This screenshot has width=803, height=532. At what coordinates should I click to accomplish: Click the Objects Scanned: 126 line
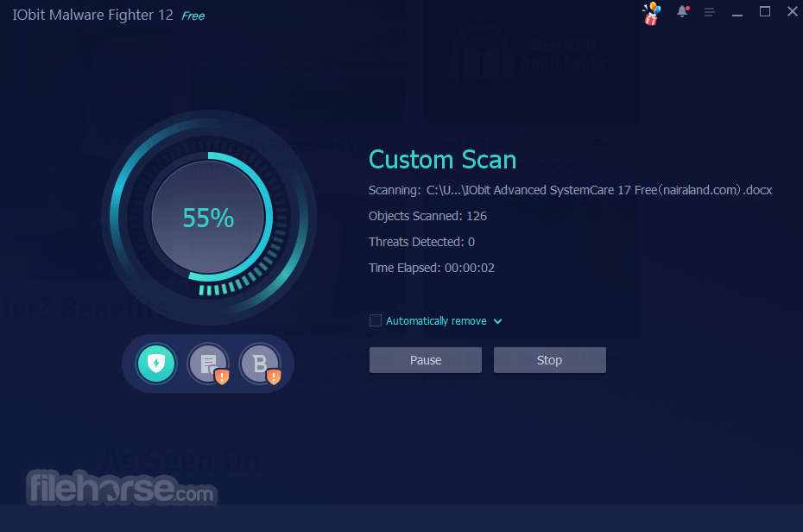(427, 216)
